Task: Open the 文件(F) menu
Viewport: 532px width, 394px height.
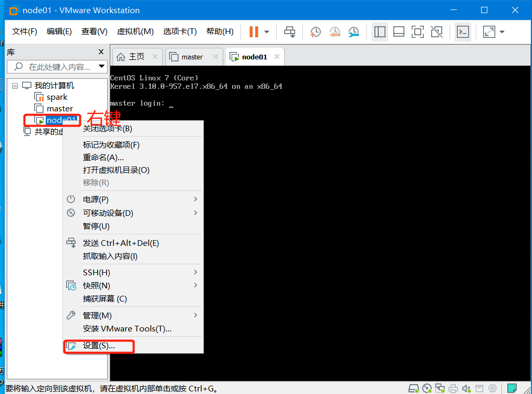Action: pyautogui.click(x=25, y=32)
